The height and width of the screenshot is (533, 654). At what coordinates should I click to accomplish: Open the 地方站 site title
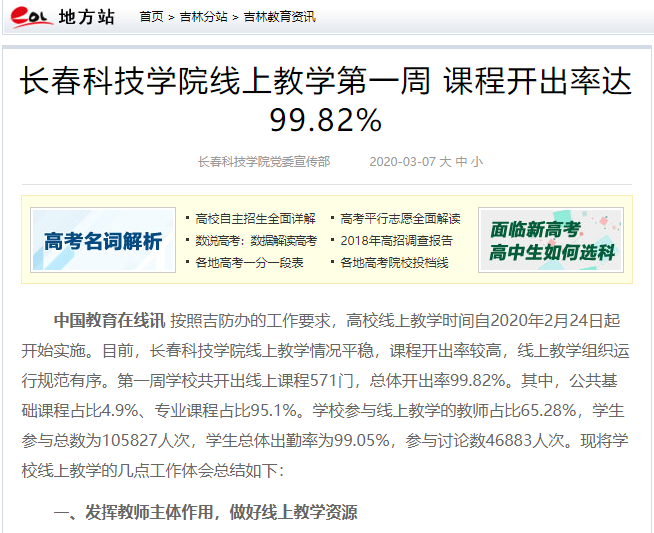(87, 17)
